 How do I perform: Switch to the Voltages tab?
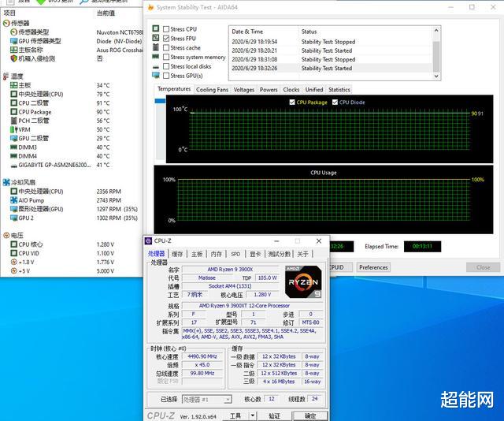pos(243,90)
